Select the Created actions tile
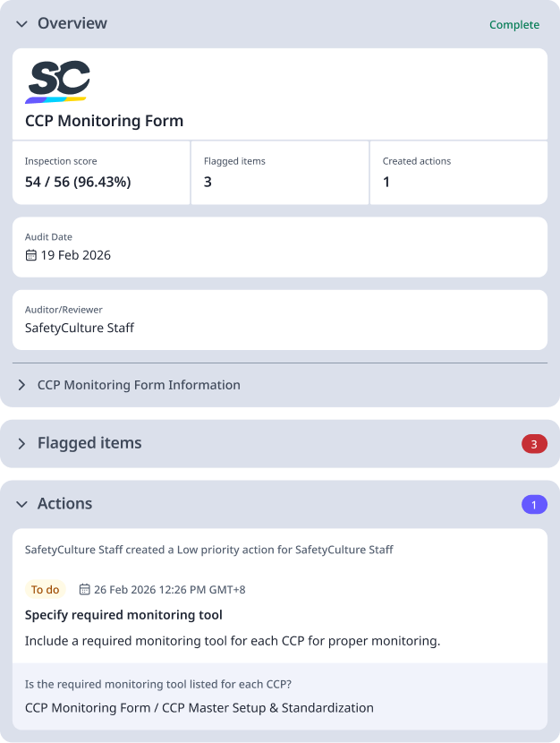Screen dimensions: 560x743 (x=458, y=173)
